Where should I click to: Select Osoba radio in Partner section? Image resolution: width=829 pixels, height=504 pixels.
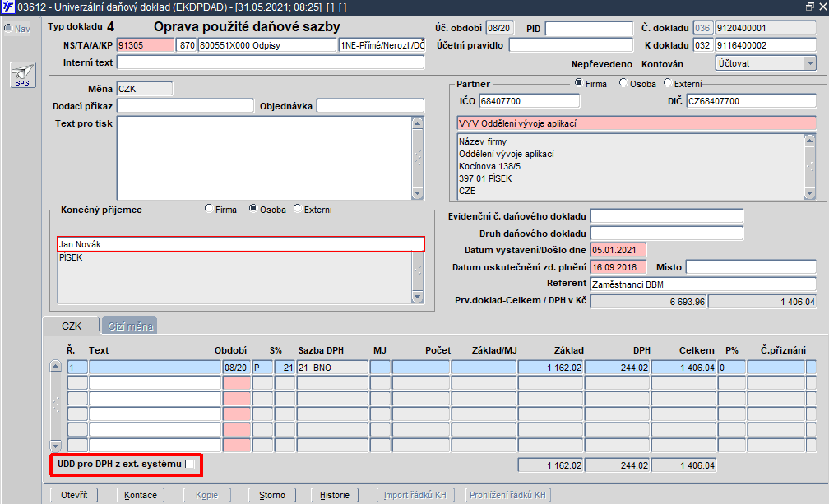(x=623, y=83)
